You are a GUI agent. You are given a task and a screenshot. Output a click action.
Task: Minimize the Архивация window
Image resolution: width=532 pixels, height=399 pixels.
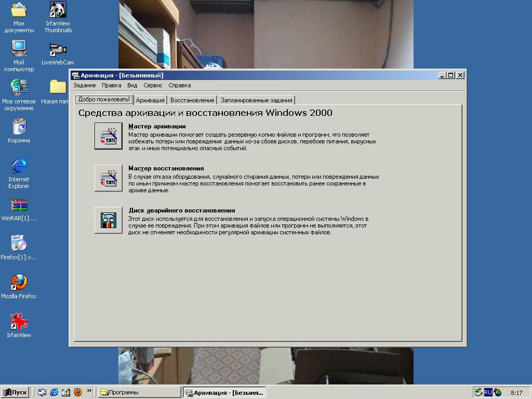click(442, 75)
